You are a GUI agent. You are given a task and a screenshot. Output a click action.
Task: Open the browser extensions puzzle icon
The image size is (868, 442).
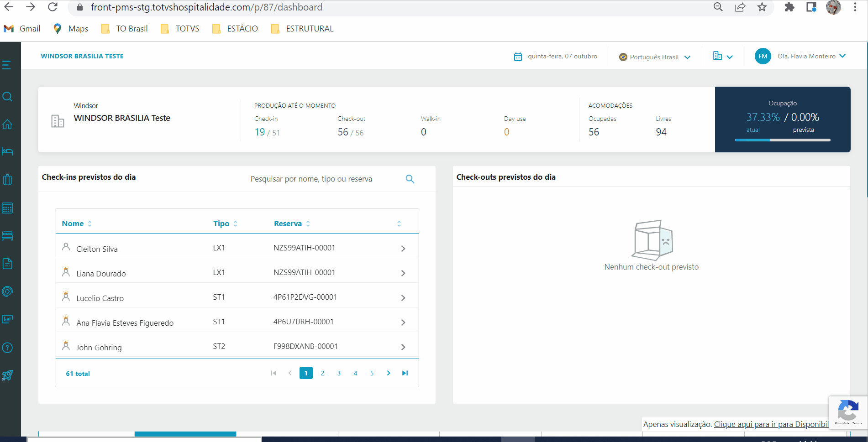[x=789, y=7]
